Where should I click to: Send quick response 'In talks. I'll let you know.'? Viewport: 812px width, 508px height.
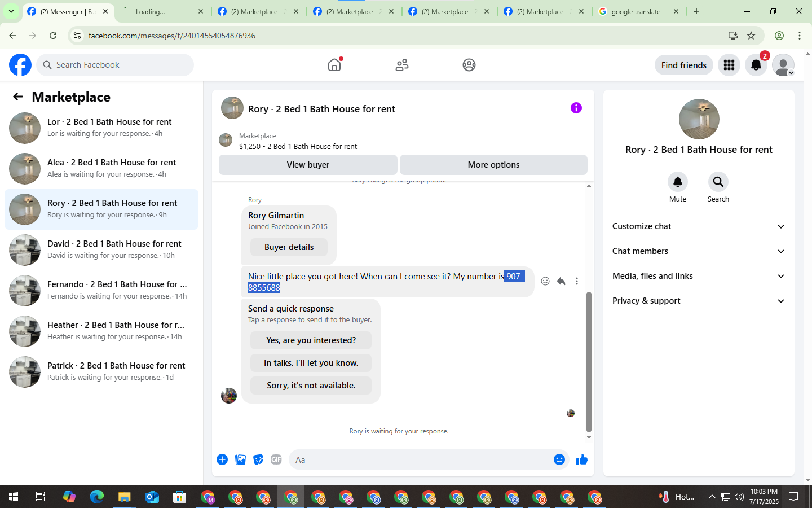(311, 363)
